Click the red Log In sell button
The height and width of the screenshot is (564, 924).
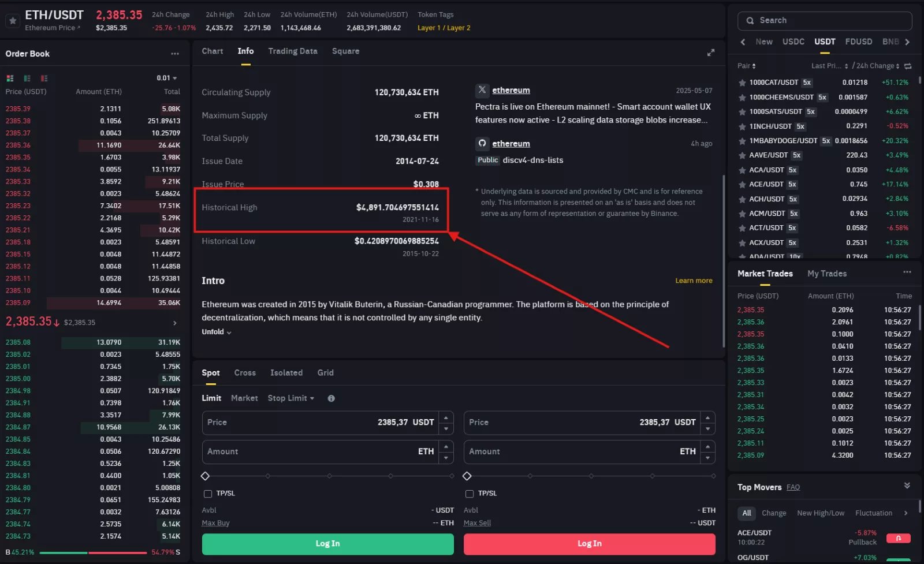[x=590, y=544]
